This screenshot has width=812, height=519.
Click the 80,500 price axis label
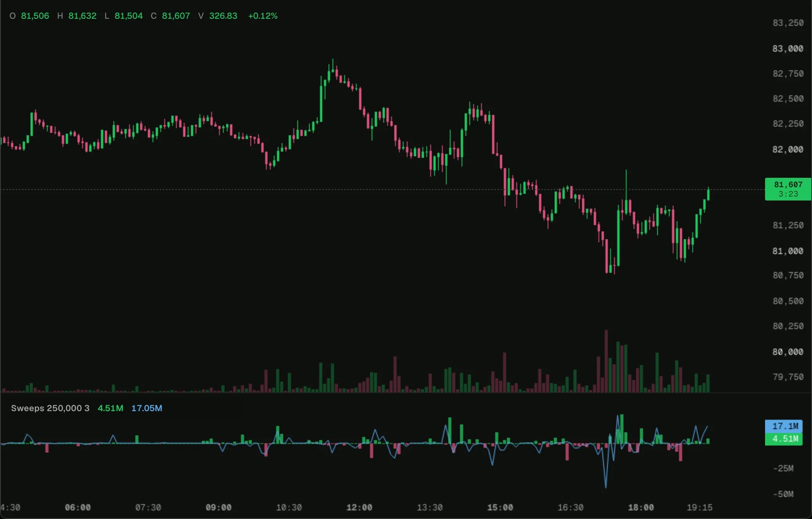[x=788, y=301]
